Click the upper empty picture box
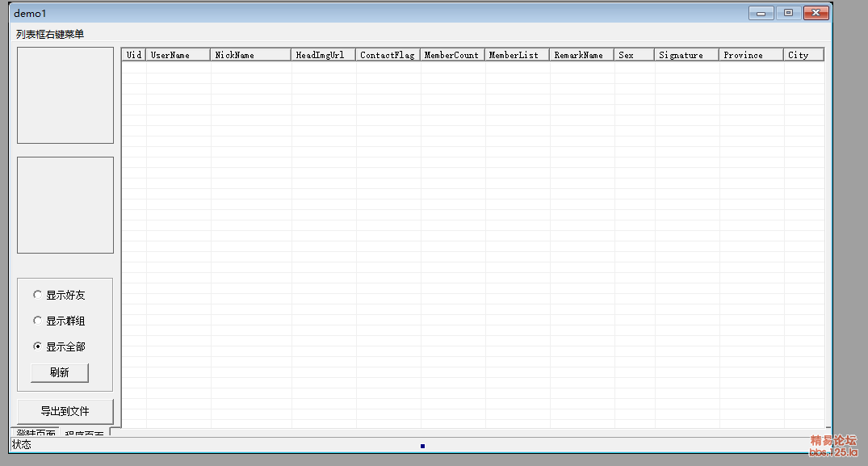The height and width of the screenshot is (466, 868). 65,95
